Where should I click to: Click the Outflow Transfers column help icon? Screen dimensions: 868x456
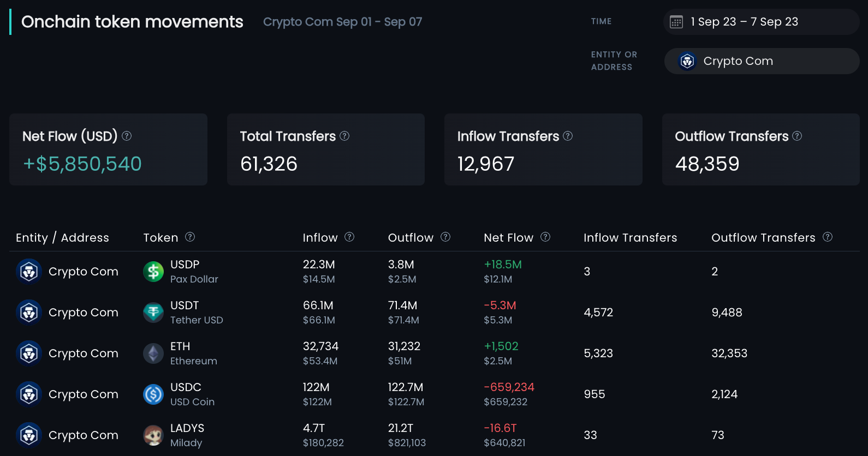[x=828, y=237]
